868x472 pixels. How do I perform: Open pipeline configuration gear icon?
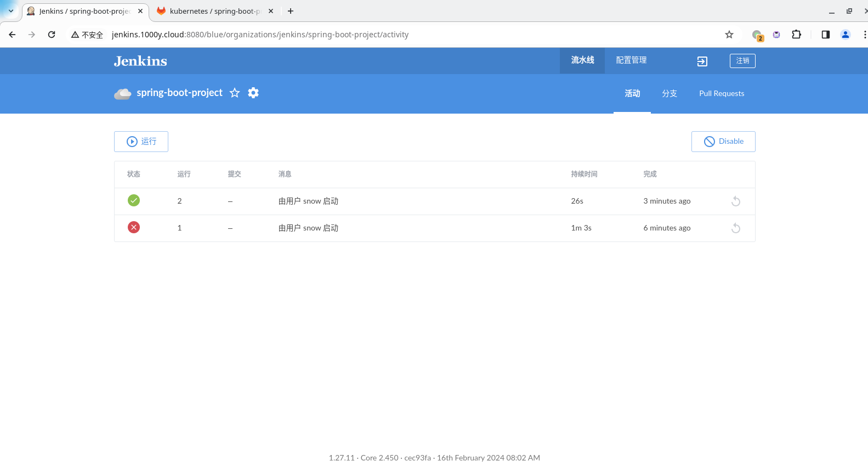click(253, 93)
